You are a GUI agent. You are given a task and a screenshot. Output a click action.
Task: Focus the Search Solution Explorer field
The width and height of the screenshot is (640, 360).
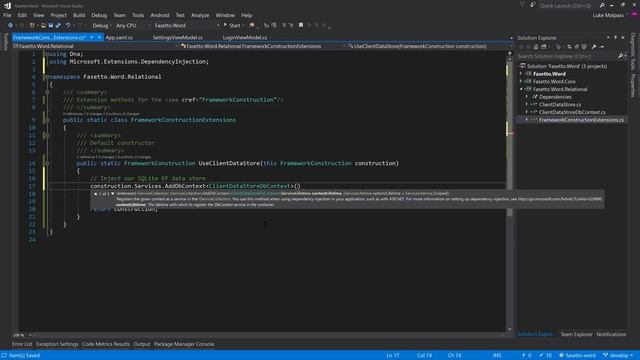pos(567,56)
